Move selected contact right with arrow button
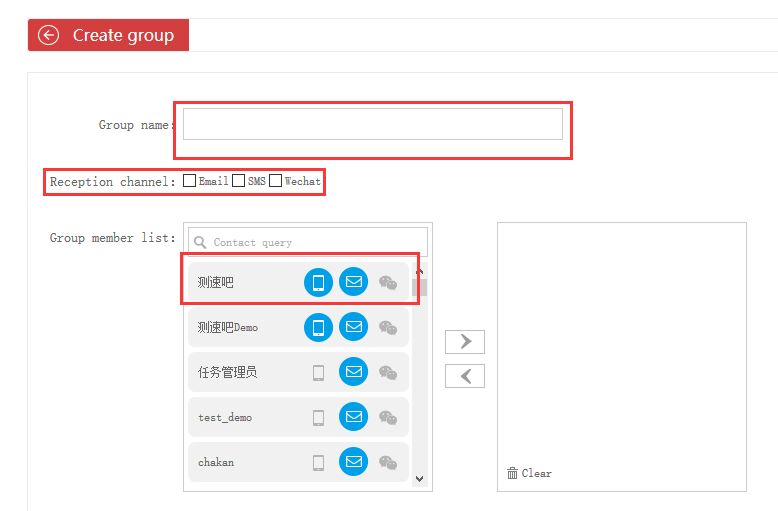This screenshot has height=511, width=778. click(x=464, y=342)
